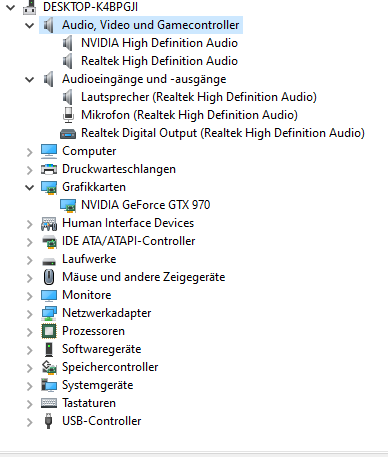Click the Mikrofon microphone icon
The width and height of the screenshot is (388, 457).
pos(68,115)
